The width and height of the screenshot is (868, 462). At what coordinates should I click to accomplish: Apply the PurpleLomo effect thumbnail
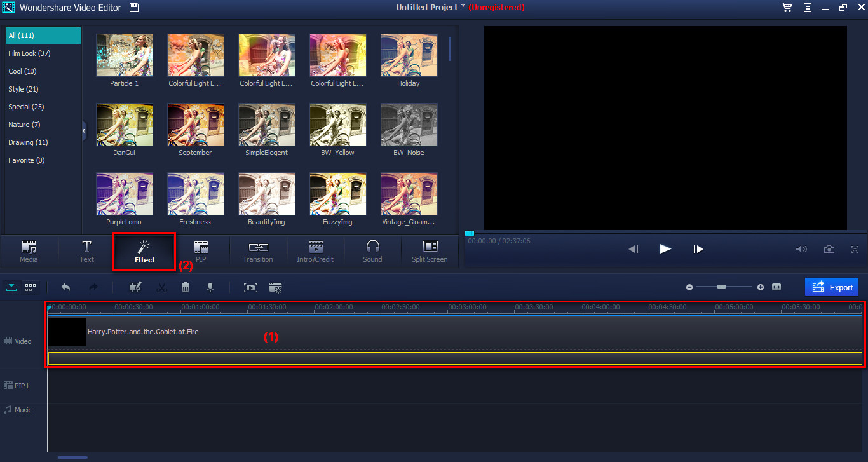click(x=124, y=194)
